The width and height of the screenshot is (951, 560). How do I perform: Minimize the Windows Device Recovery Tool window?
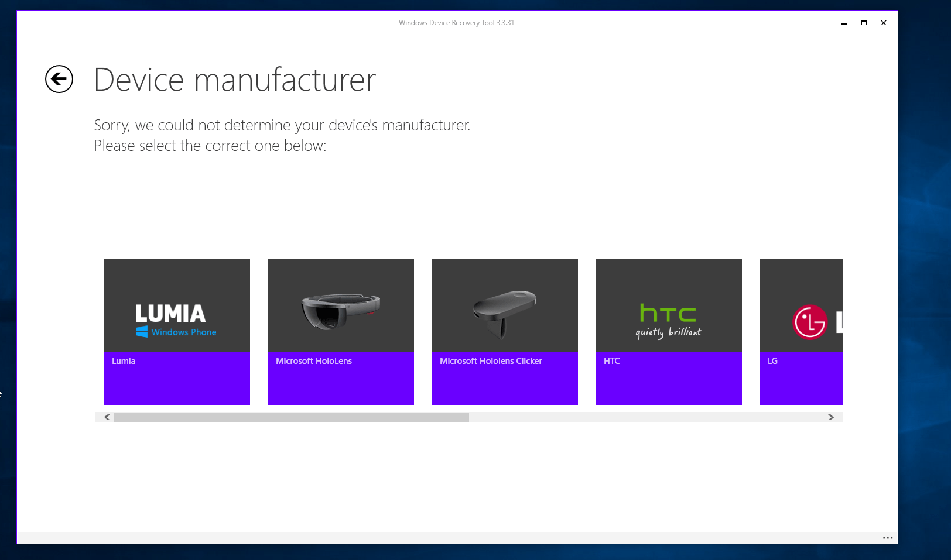[x=844, y=23]
